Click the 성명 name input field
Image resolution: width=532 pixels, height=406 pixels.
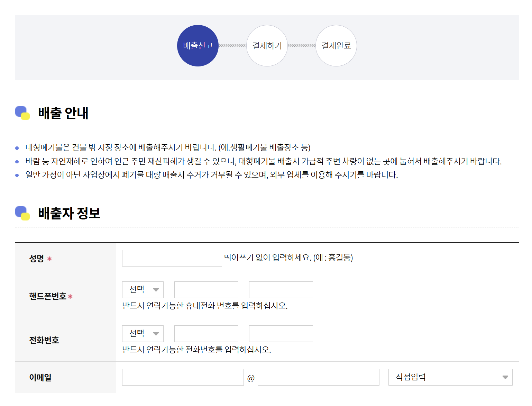172,258
